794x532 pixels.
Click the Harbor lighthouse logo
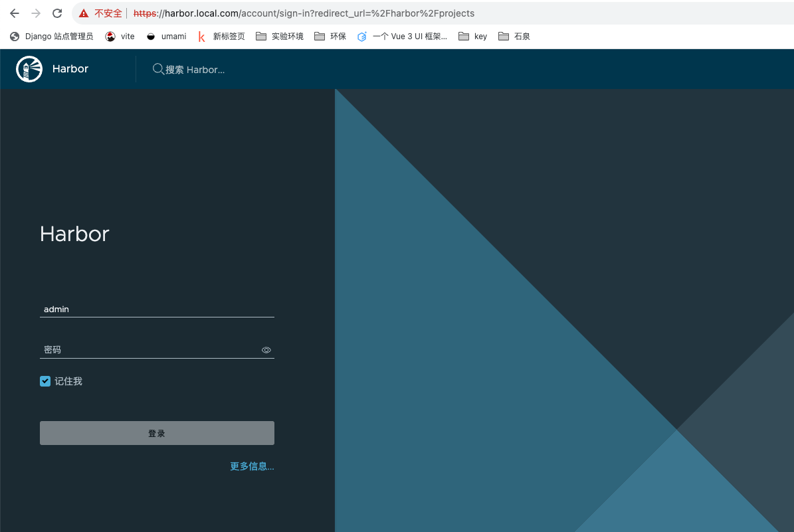click(x=29, y=69)
